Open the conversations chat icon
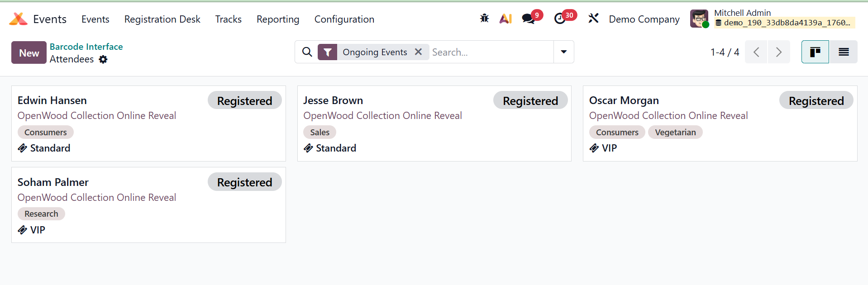Screen dimensions: 868x285 [x=528, y=19]
